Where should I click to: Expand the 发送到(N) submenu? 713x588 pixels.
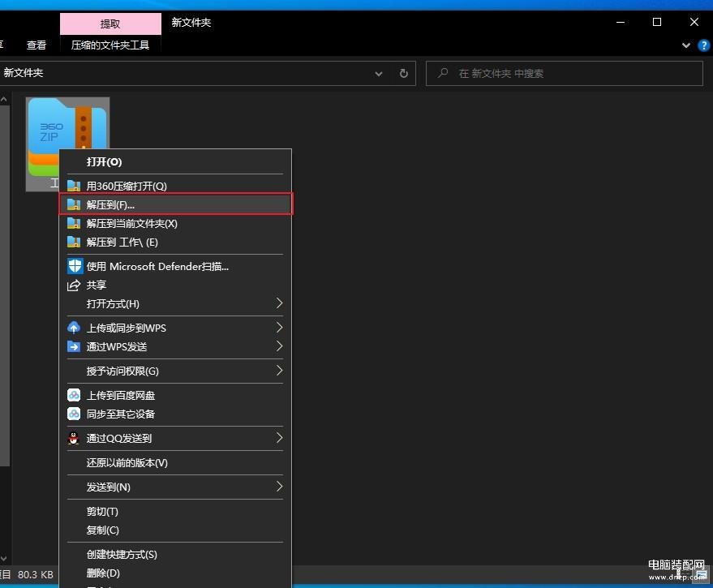coord(279,487)
